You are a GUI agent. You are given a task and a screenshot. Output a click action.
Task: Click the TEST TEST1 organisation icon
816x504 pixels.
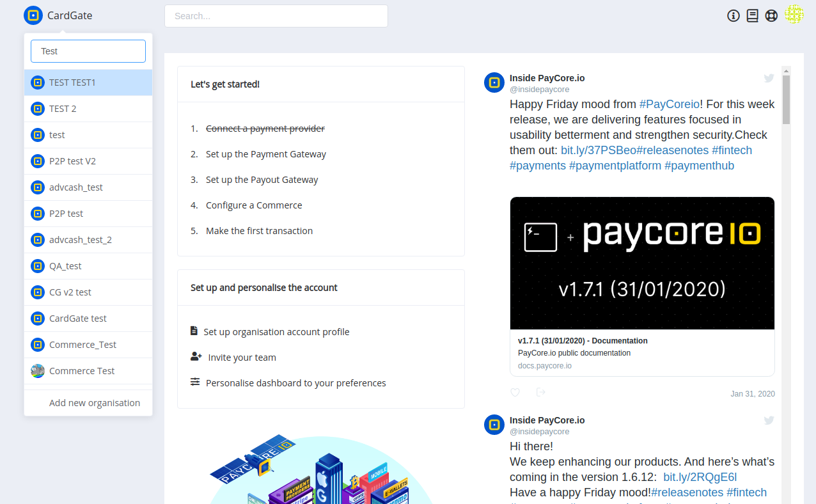38,83
